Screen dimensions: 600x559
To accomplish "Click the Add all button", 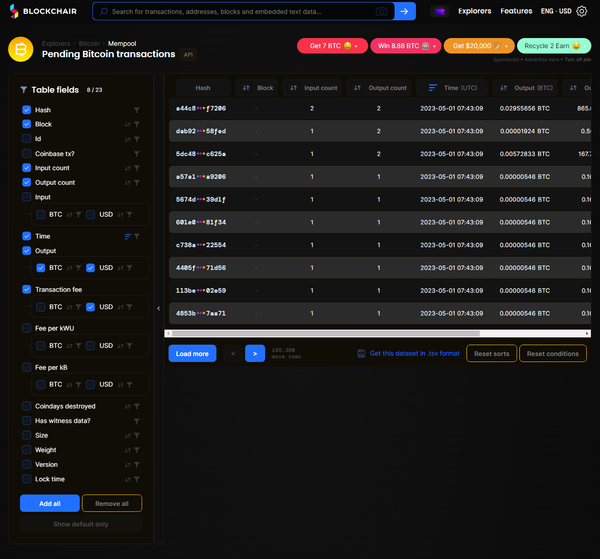I will [50, 504].
